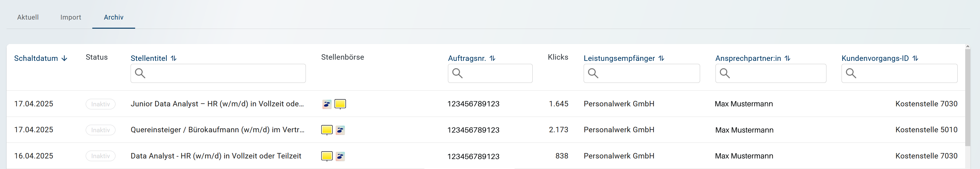Switch to the Aktuell tab

(x=28, y=17)
